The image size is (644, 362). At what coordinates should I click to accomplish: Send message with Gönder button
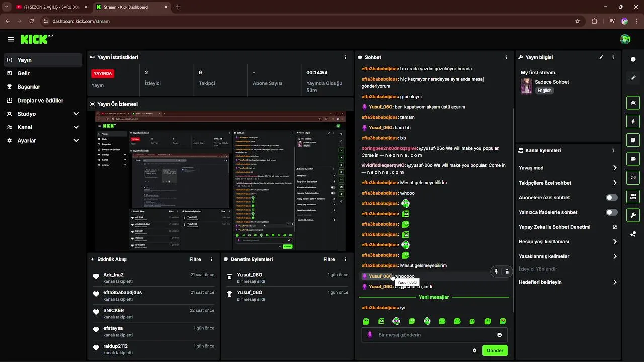(495, 350)
